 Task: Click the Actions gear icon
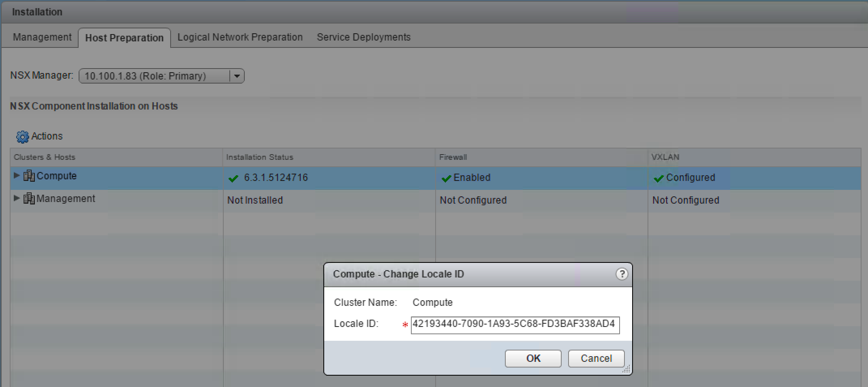tap(22, 137)
